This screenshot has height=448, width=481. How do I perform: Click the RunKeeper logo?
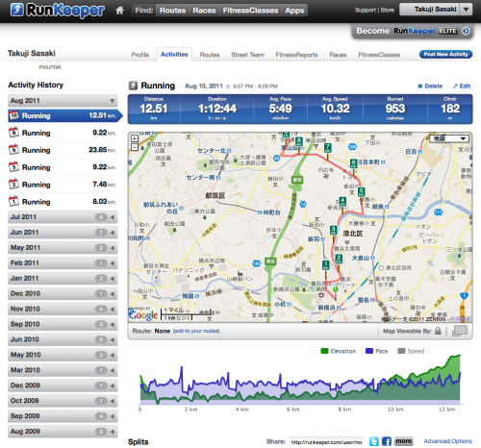click(x=58, y=10)
